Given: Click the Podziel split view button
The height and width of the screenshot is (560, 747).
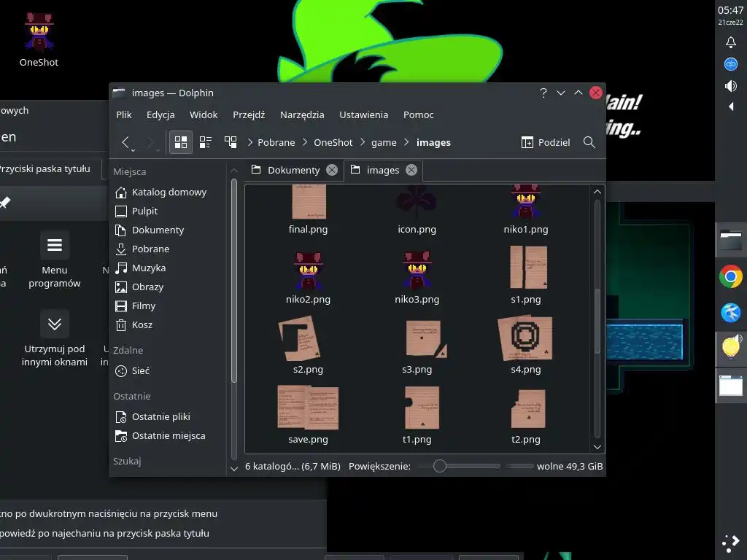Looking at the screenshot, I should coord(546,142).
